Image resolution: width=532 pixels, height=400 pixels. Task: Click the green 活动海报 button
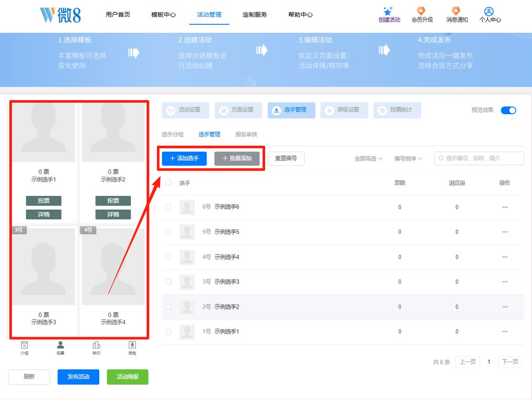tap(128, 377)
